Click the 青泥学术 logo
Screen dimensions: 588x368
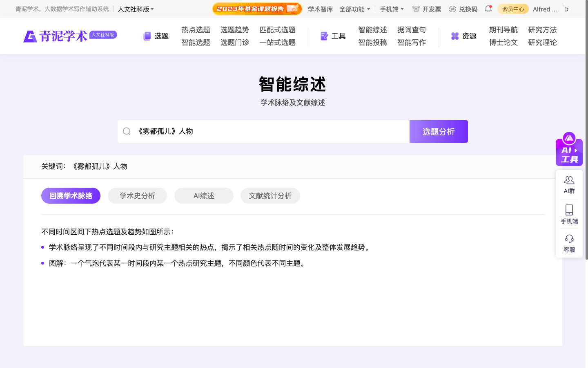pos(55,36)
